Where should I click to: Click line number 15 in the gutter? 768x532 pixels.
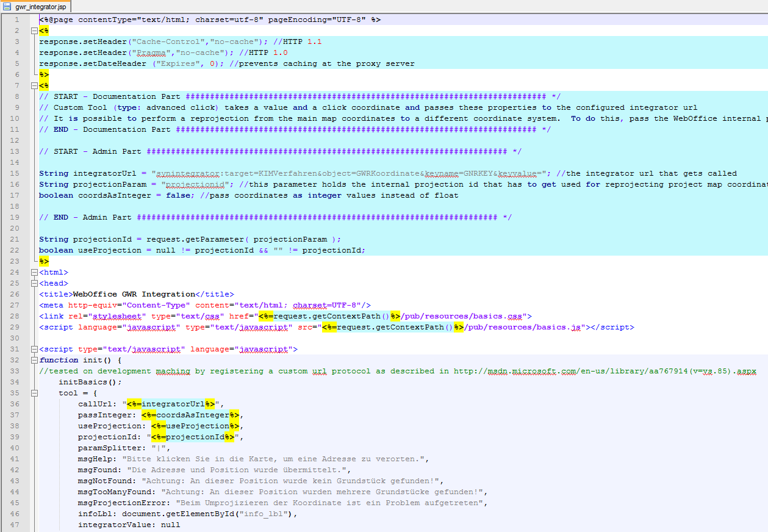pos(14,173)
